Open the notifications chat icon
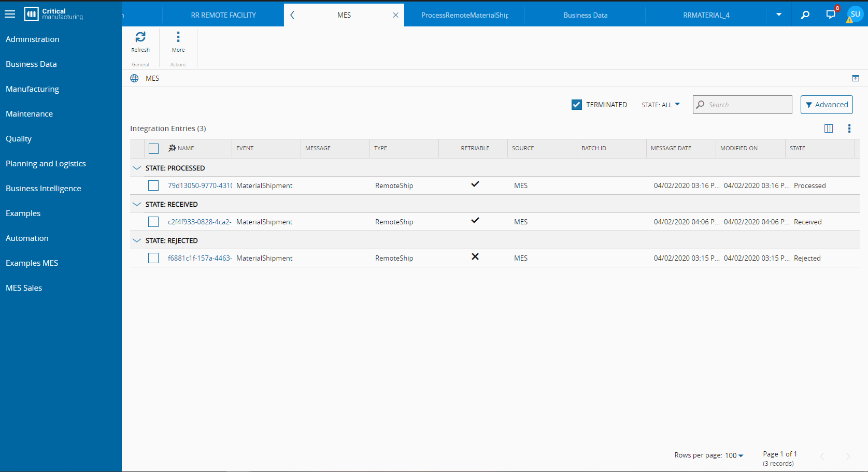 831,15
